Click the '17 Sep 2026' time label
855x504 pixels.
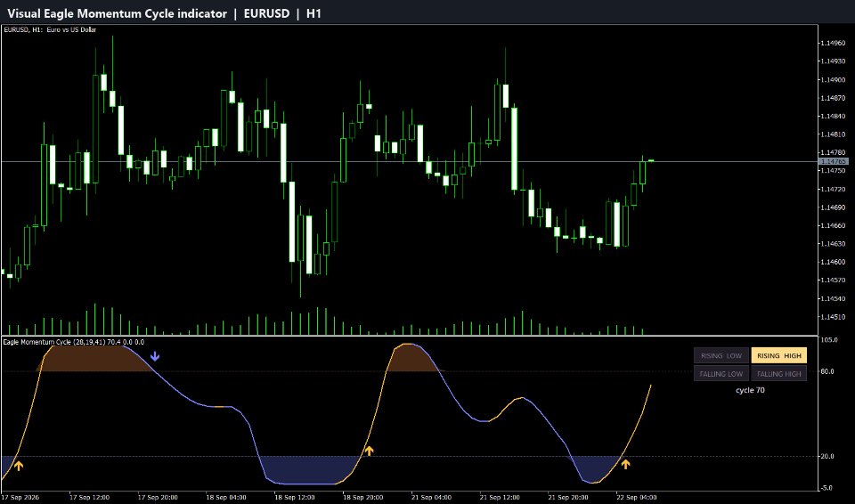point(20,498)
